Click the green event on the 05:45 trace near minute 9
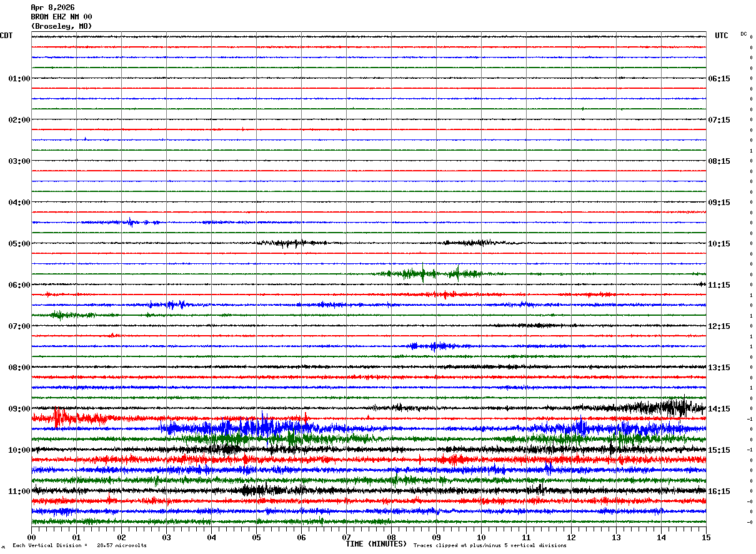 pyautogui.click(x=433, y=273)
